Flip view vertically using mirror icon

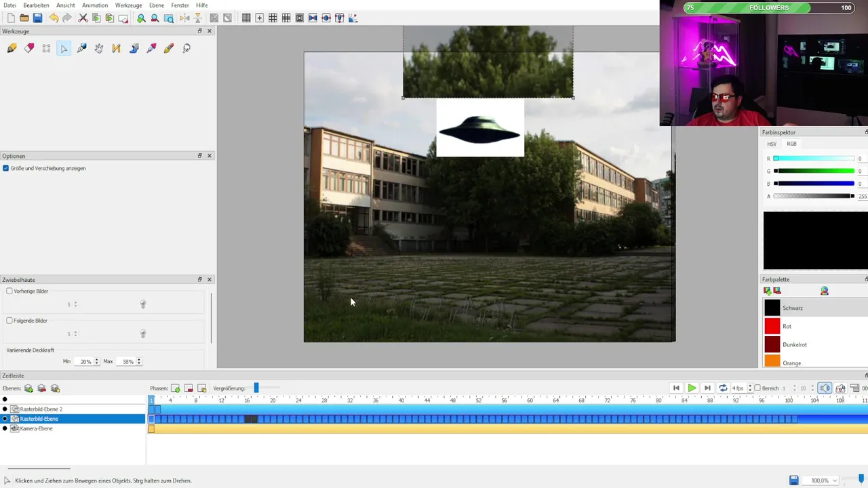pos(198,18)
